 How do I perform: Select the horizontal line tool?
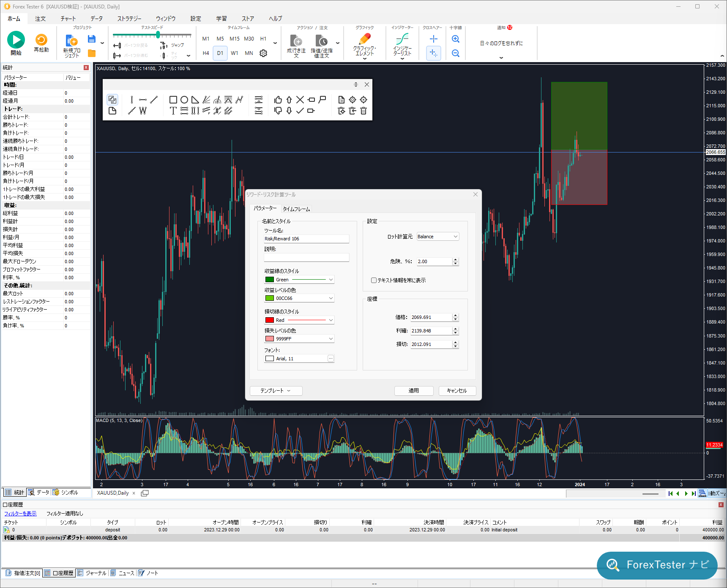pyautogui.click(x=143, y=100)
